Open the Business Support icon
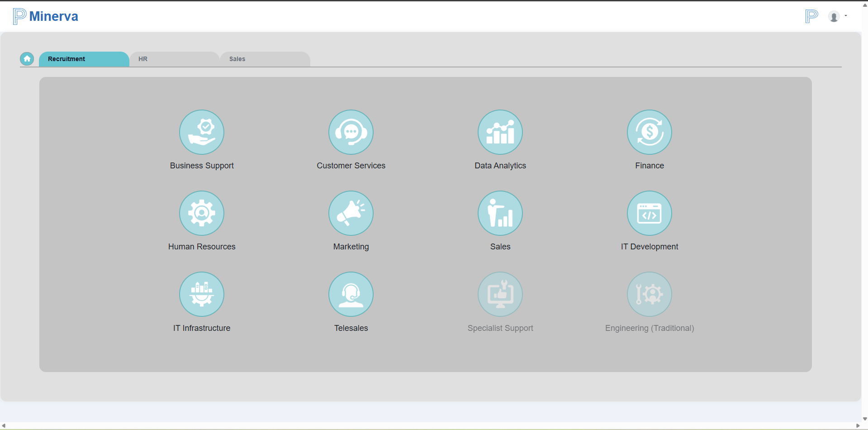Image resolution: width=868 pixels, height=430 pixels. click(x=202, y=132)
